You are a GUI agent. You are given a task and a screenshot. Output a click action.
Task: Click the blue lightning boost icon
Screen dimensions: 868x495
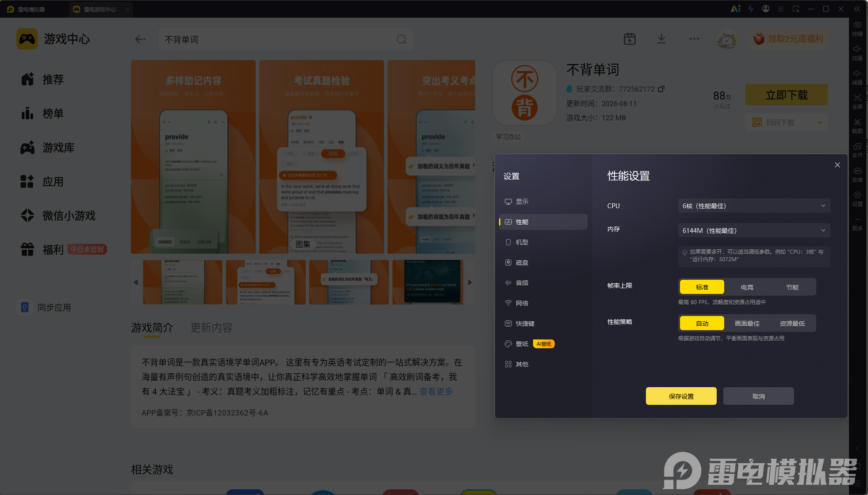(x=751, y=9)
